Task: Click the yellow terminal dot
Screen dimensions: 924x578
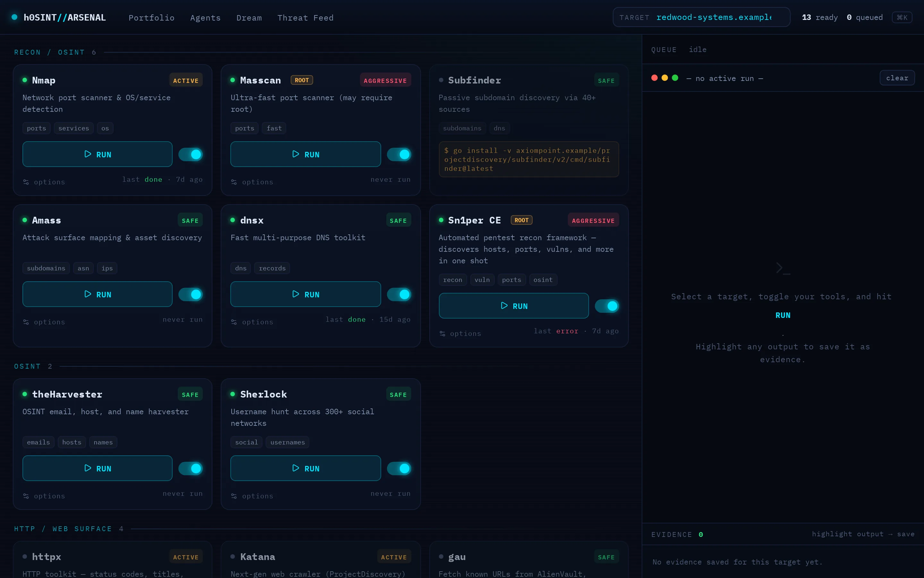Action: 665,78
